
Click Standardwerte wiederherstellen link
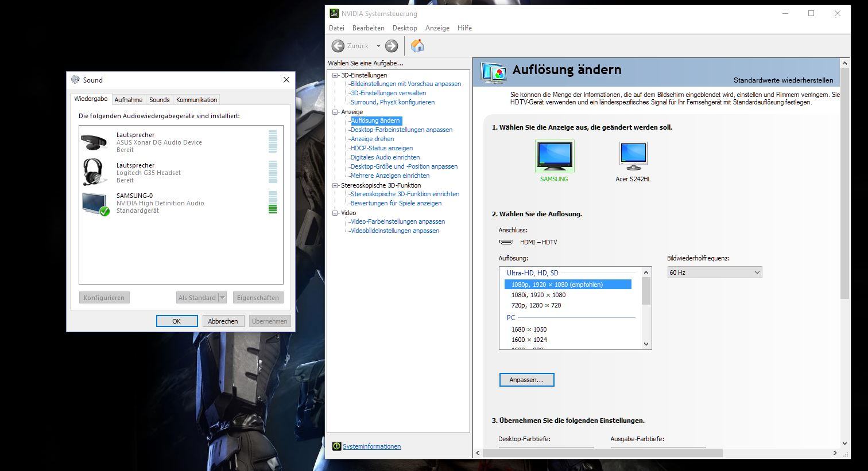[x=784, y=80]
